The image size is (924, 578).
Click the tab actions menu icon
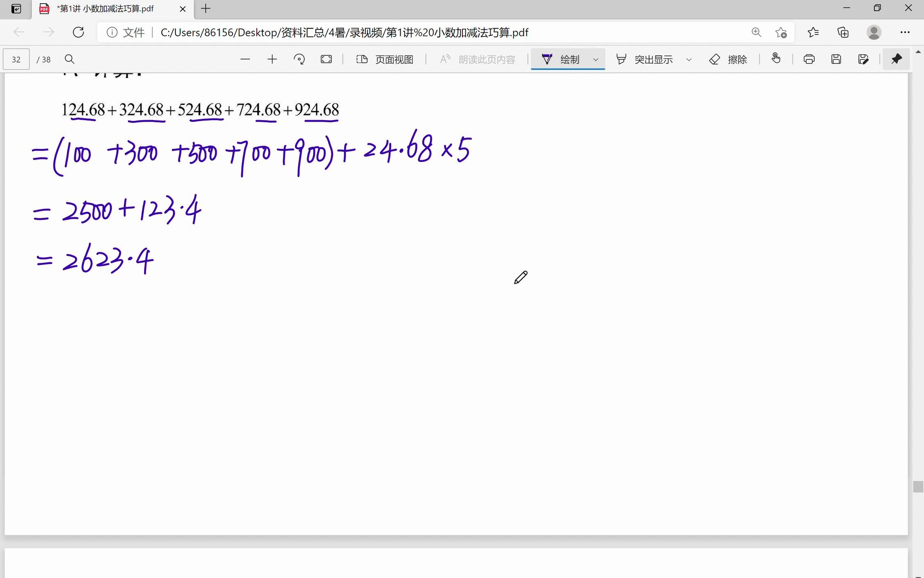[x=16, y=9]
